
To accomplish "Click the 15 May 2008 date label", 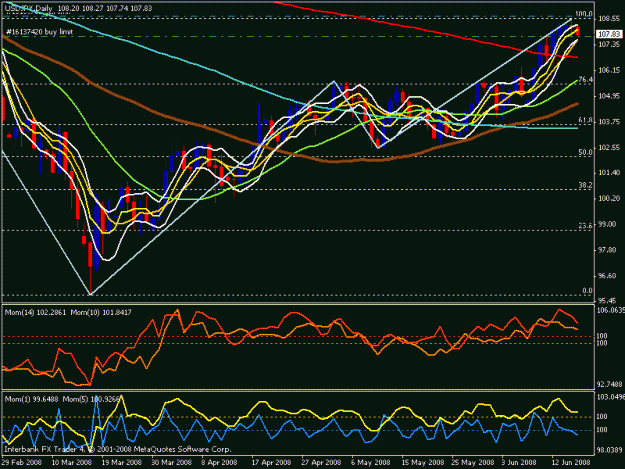I will point(423,462).
